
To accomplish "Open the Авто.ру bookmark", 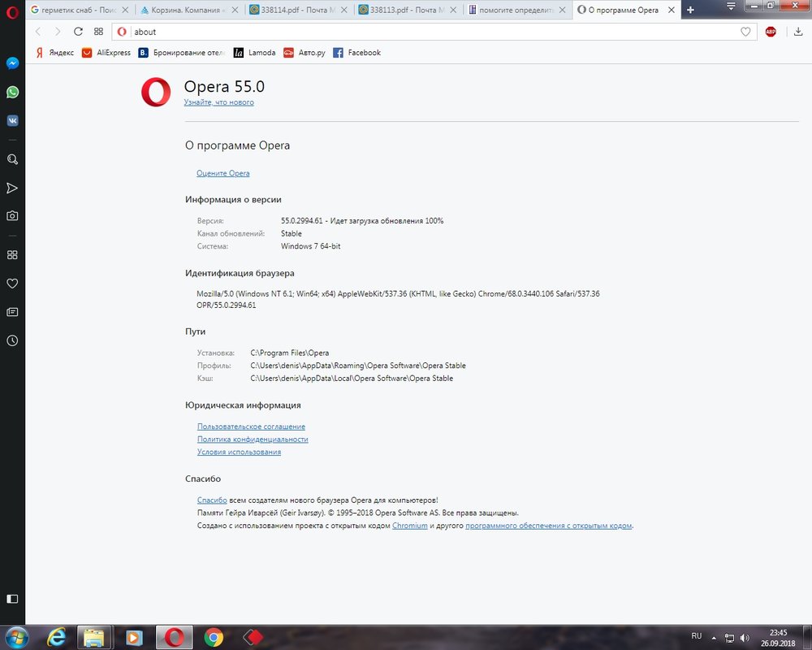I will 304,52.
